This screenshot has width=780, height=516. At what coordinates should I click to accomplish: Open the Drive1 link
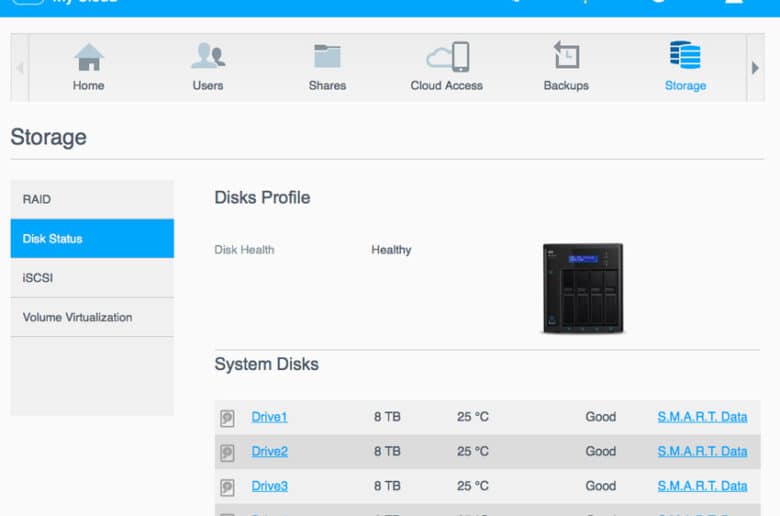(x=269, y=417)
